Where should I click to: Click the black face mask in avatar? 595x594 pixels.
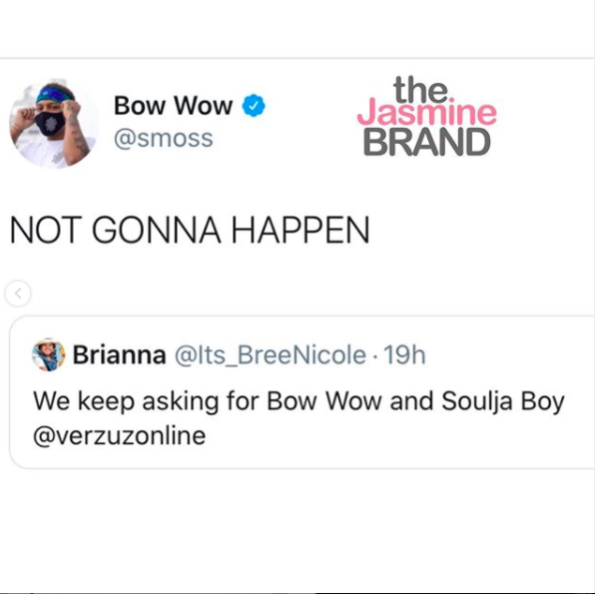point(50,124)
